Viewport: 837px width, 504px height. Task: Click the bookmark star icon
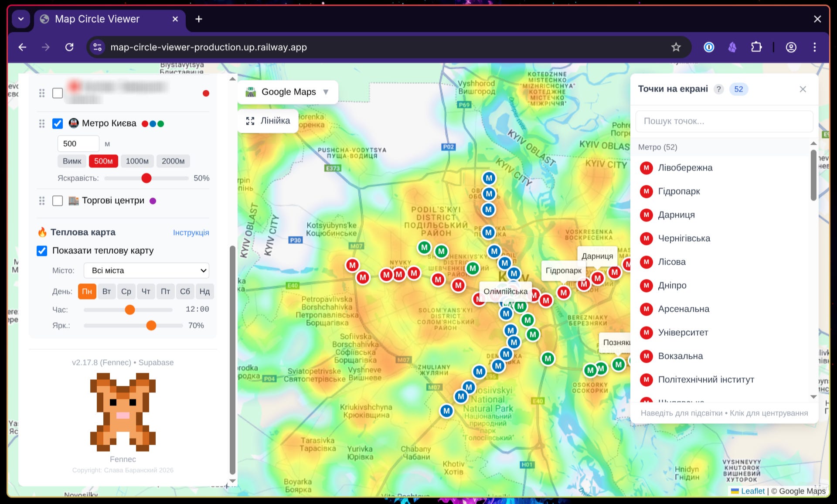tap(676, 47)
